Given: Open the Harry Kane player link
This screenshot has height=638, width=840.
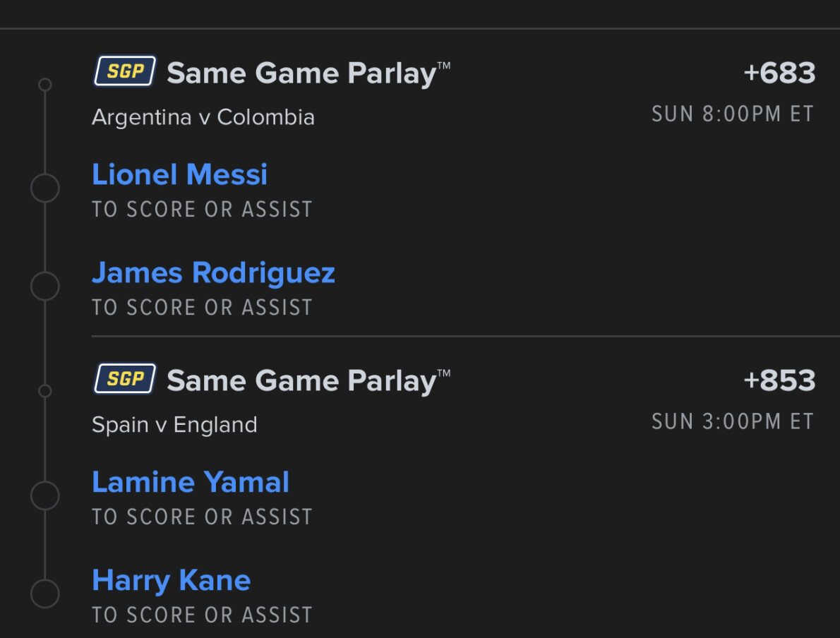Looking at the screenshot, I should point(171,580).
